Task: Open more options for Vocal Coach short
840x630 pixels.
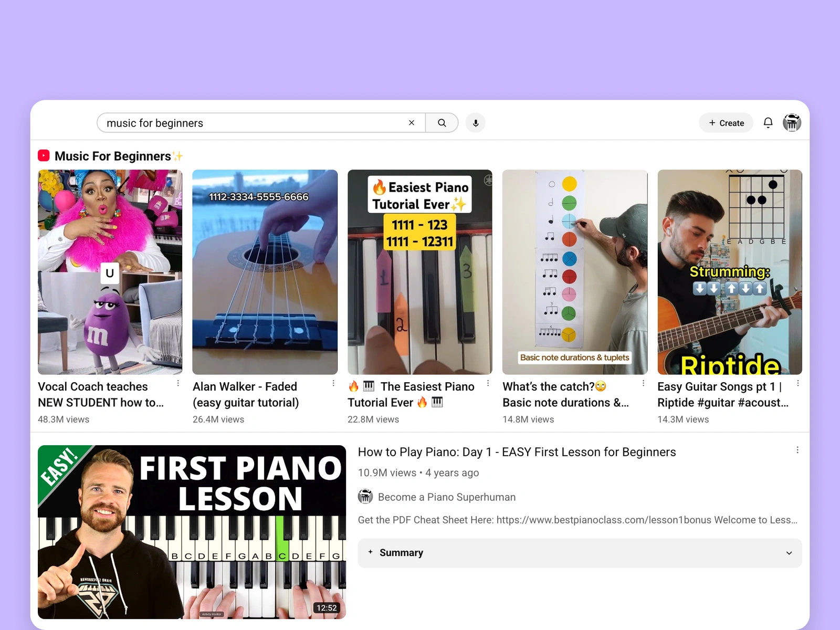Action: point(178,384)
